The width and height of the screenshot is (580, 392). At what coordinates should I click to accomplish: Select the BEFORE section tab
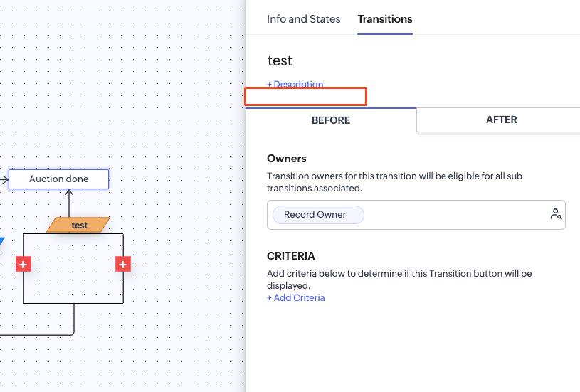331,120
